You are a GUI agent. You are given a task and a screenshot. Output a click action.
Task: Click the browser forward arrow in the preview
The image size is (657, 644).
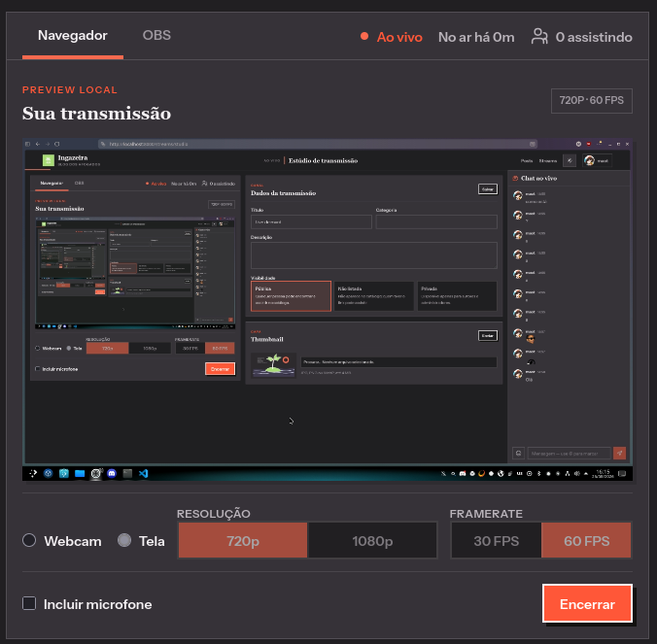click(x=48, y=144)
